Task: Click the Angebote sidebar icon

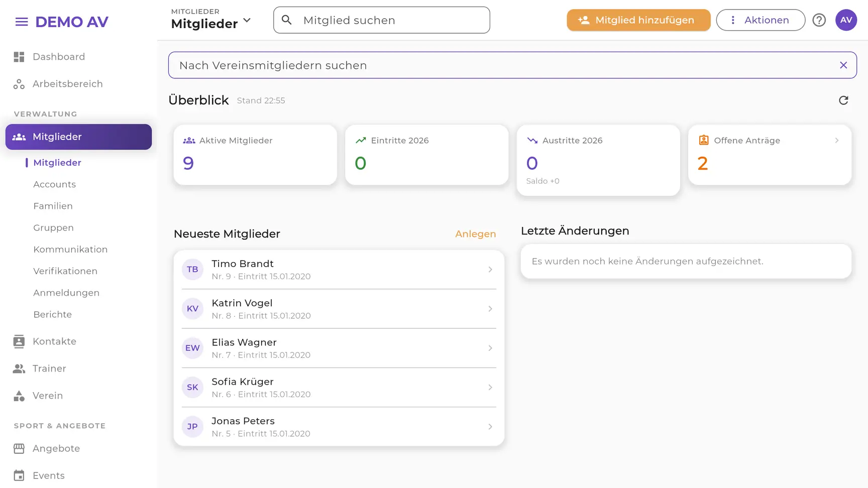Action: click(19, 448)
